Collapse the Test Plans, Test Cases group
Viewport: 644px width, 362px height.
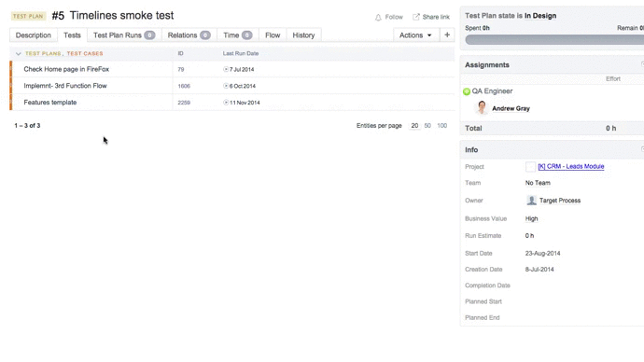18,54
